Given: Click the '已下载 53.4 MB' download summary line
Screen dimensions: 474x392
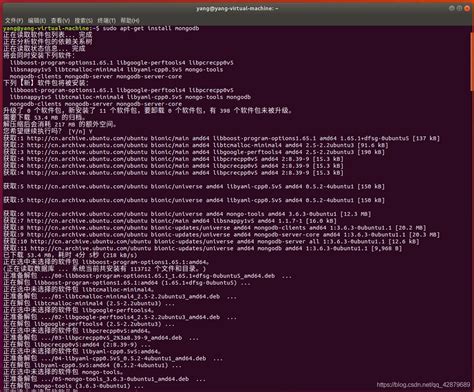Looking at the screenshot, I should point(70,255).
